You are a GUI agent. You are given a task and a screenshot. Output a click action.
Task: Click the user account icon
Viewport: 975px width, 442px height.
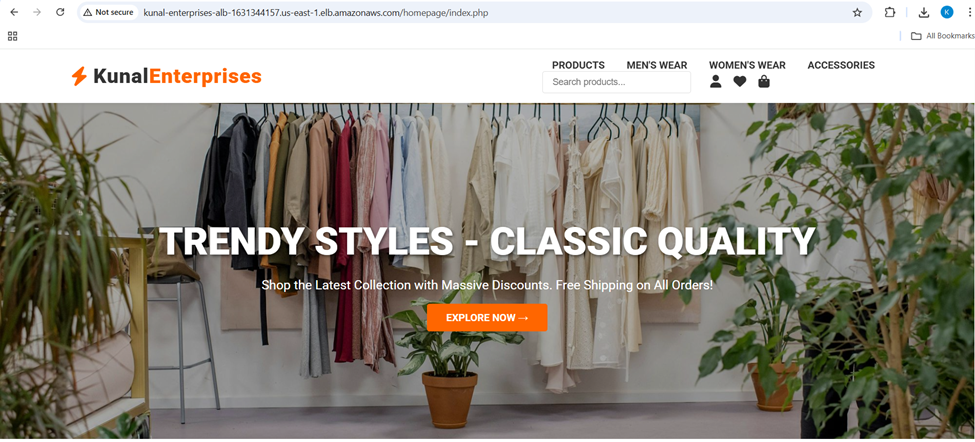tap(716, 81)
